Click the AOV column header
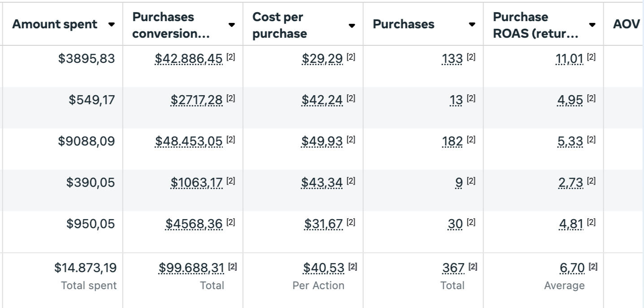644x308 pixels. click(x=626, y=25)
